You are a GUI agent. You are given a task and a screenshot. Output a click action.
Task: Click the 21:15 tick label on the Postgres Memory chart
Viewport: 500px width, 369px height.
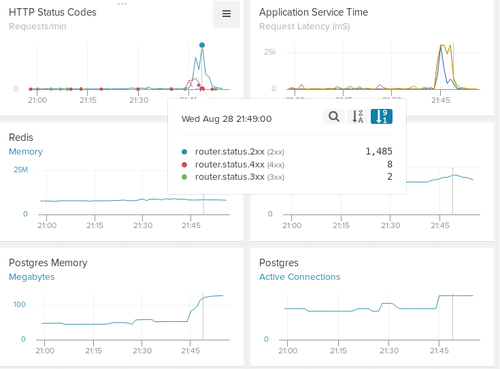93,351
